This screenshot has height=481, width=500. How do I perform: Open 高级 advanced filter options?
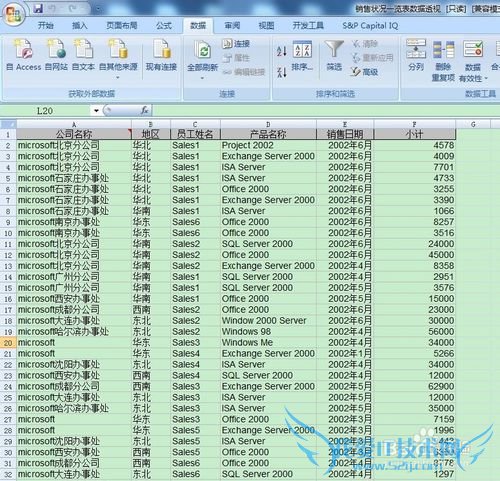[x=365, y=72]
